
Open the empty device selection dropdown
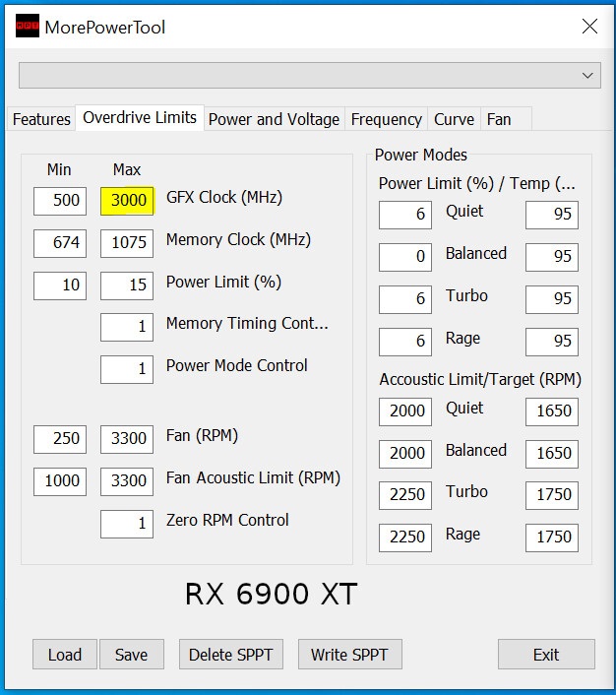point(310,76)
